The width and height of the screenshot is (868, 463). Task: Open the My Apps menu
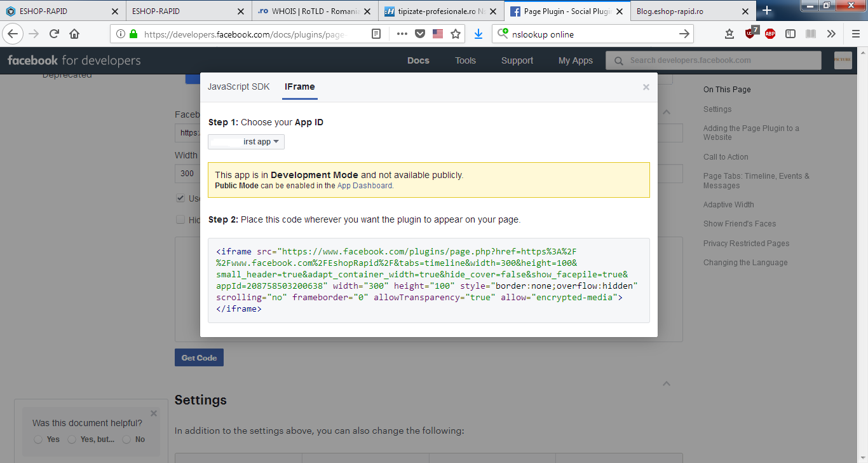[x=576, y=60]
